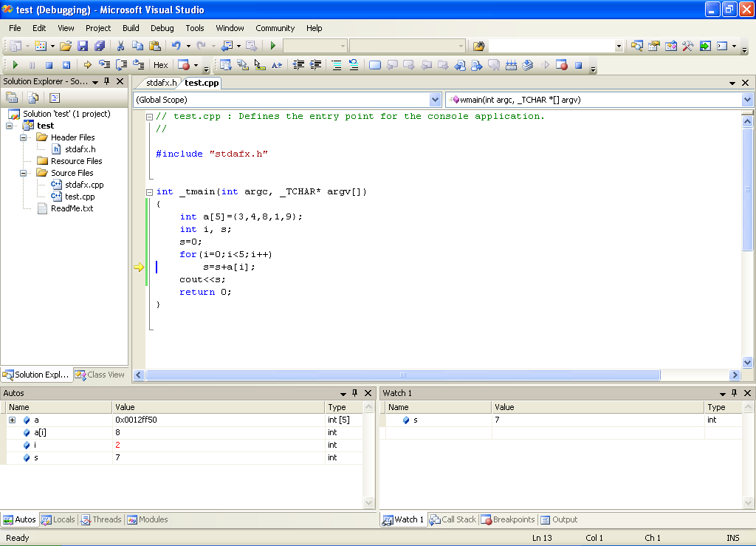Screen dimensions: 756x546
Task: Cut selection with scissors icon
Action: coord(120,46)
